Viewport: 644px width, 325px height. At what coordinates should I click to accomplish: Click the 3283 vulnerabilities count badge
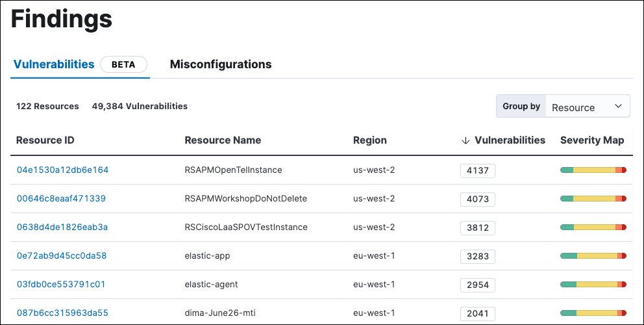pyautogui.click(x=478, y=256)
